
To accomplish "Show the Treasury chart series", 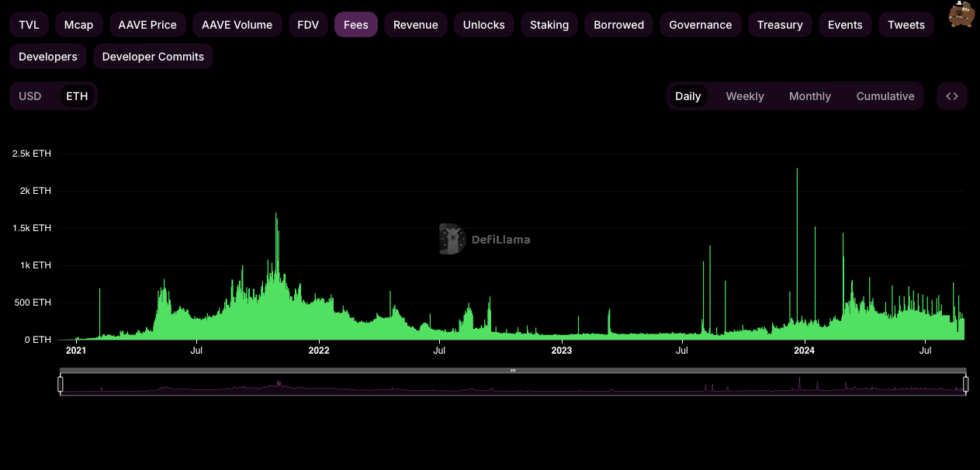I will [x=780, y=25].
